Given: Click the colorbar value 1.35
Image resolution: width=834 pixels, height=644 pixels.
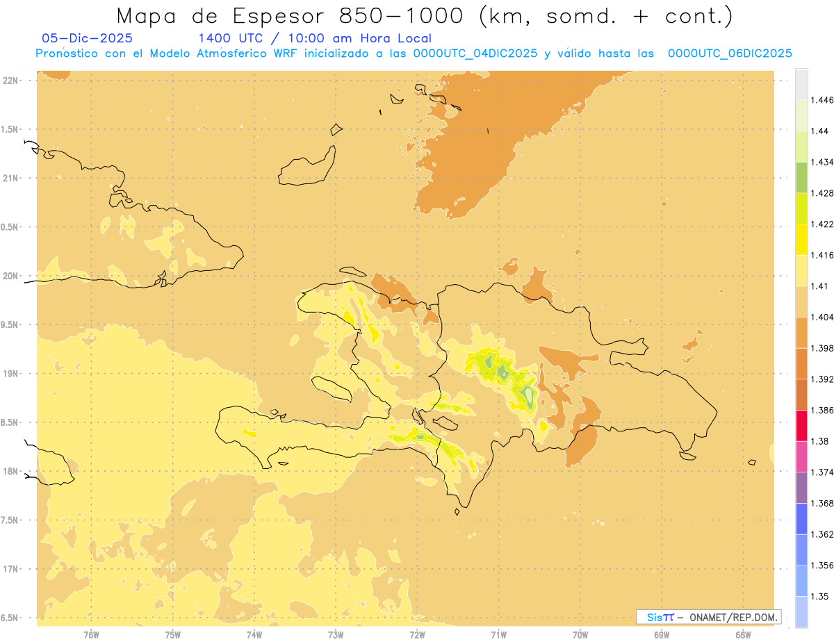Looking at the screenshot, I should pos(820,596).
